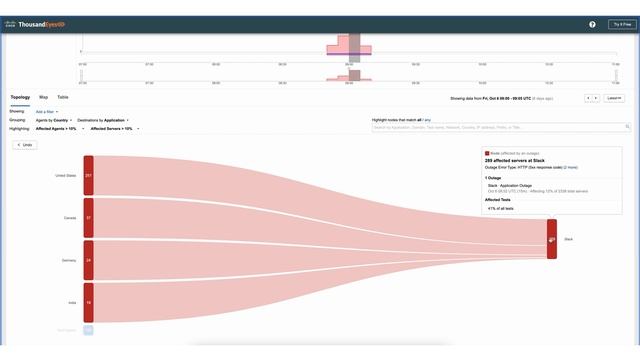Open Agents by Country grouping dropdown
The width and height of the screenshot is (640, 360).
coord(53,120)
